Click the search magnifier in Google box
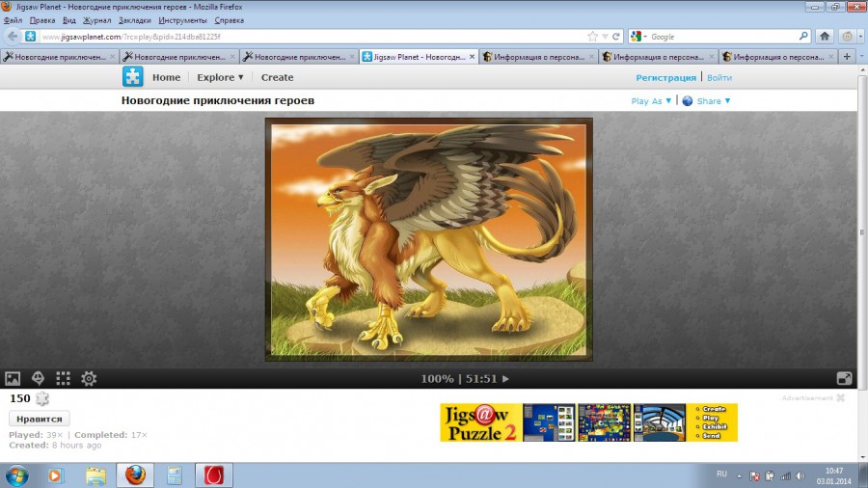This screenshot has width=868, height=488. 803,36
